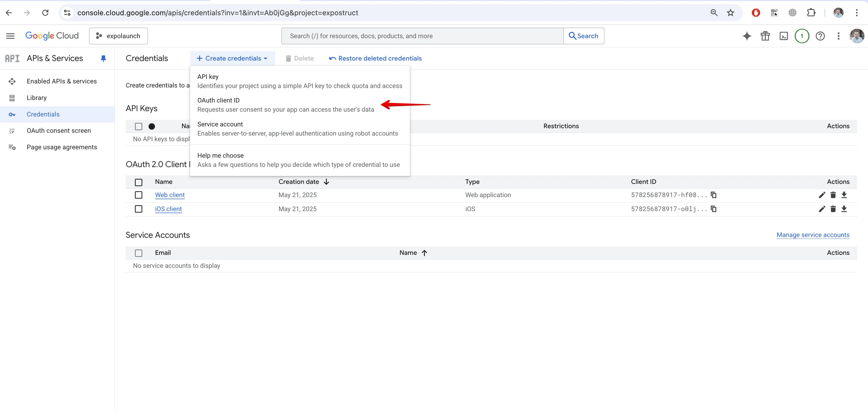Delete the Web client credential
Screen dimensions: 868x411
pos(833,195)
